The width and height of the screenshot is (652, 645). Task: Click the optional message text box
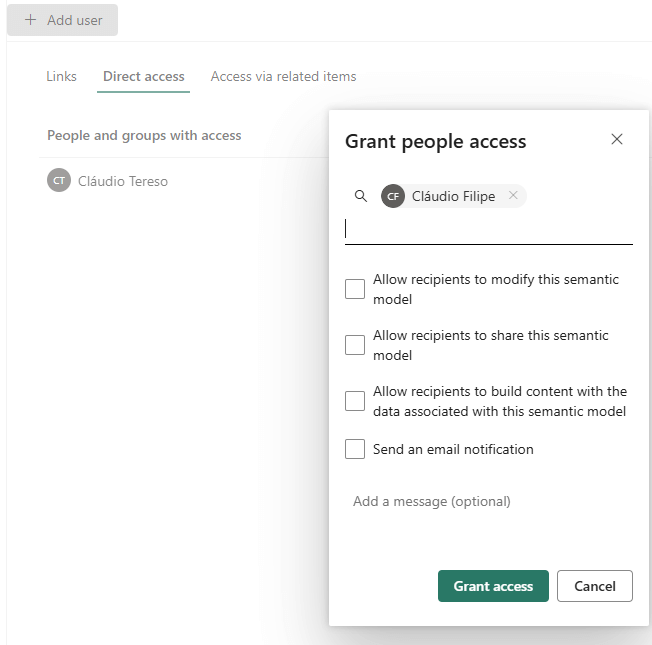[x=488, y=501]
